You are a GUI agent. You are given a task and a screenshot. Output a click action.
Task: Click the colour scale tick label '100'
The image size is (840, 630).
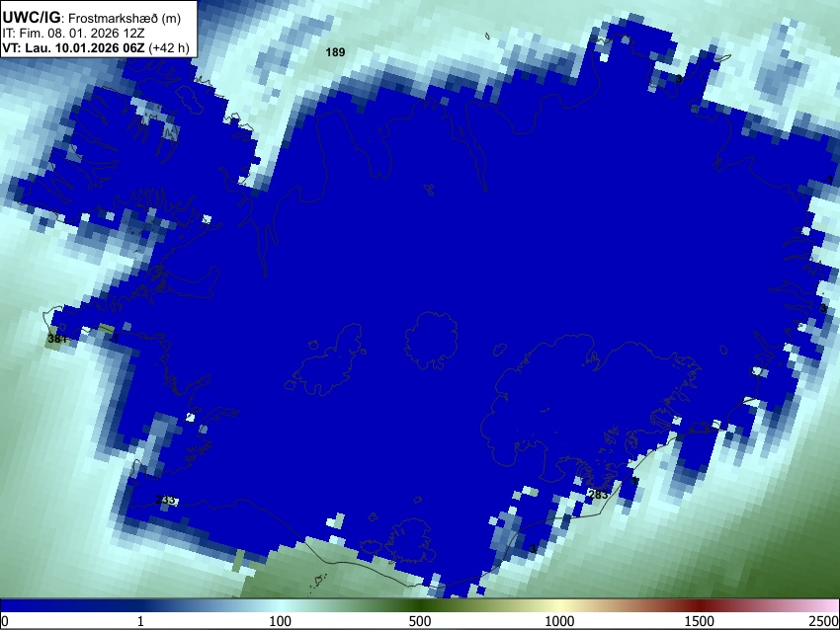point(281,621)
